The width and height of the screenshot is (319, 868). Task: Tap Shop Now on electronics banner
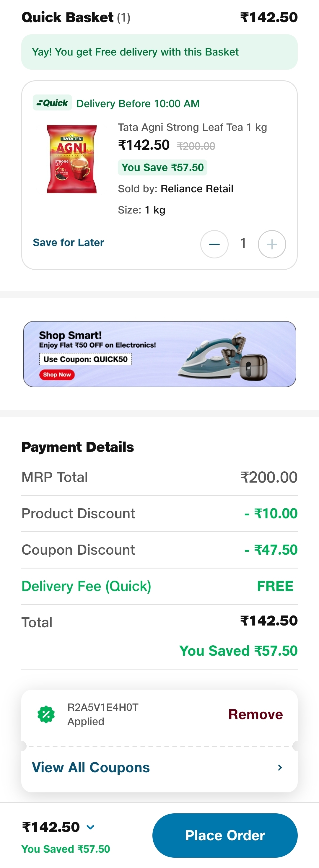coord(57,375)
